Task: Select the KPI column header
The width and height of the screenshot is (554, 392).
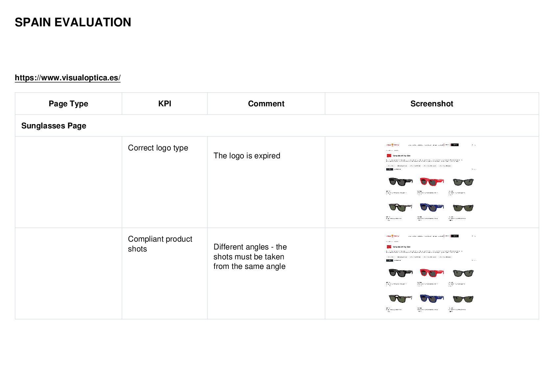Action: 164,104
